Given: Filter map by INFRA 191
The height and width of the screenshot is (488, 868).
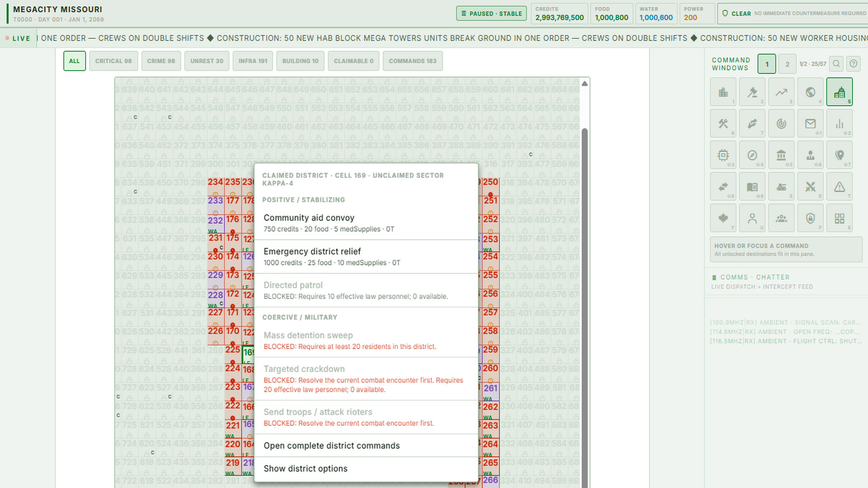Looking at the screenshot, I should pos(253,61).
